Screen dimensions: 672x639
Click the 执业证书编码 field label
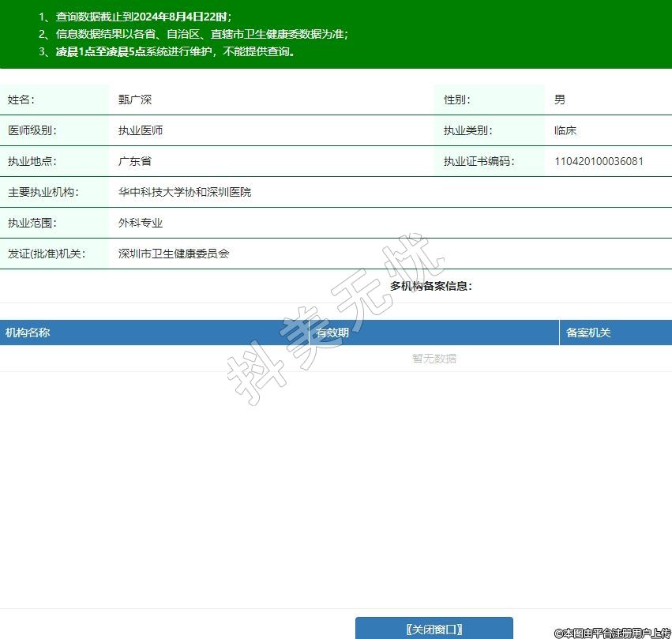pyautogui.click(x=479, y=161)
